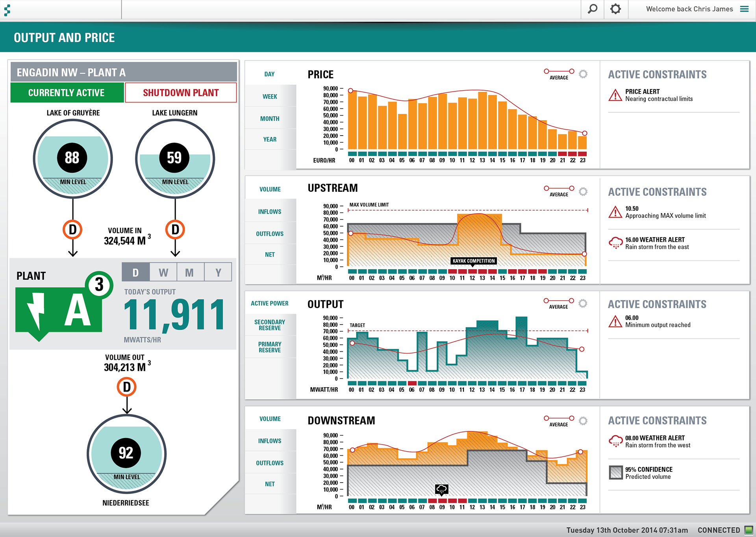
Task: Toggle the Output chart Average line
Action: coord(558,303)
